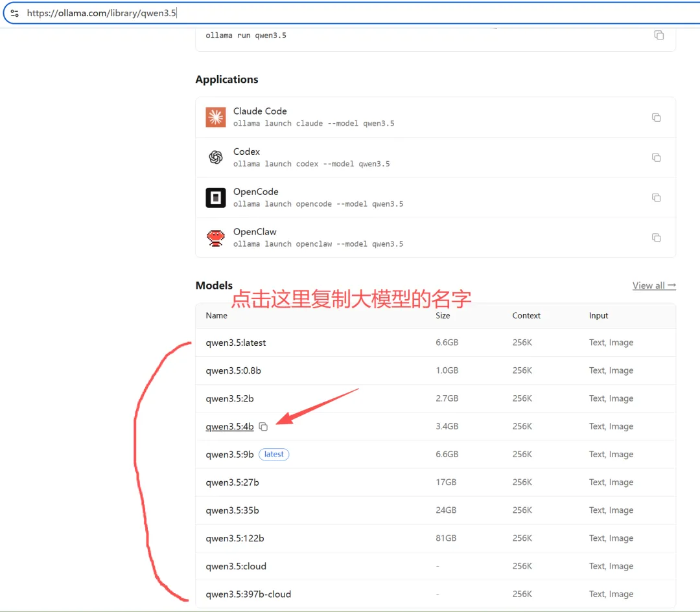
Task: Click the 'latest' badge beside qwen3.5:9b
Action: (x=274, y=454)
